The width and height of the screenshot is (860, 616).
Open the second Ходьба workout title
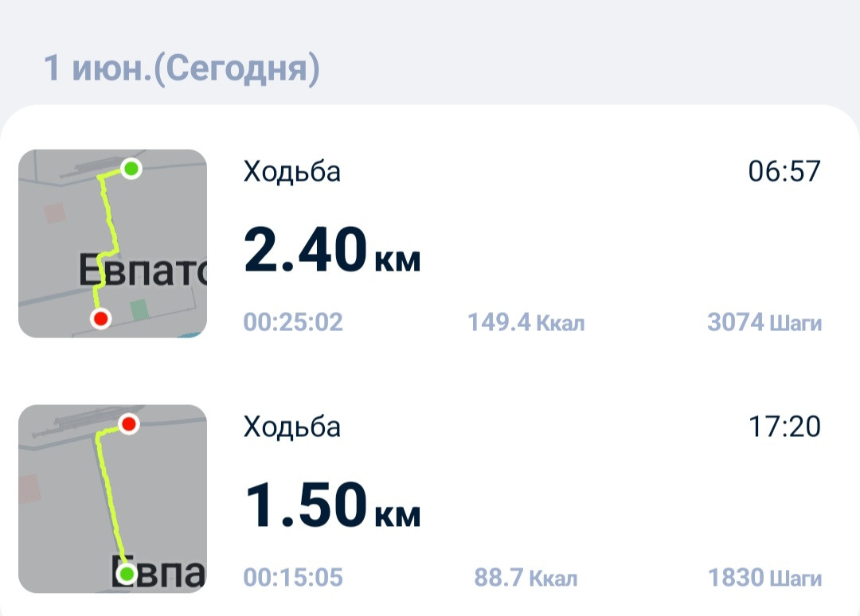click(291, 427)
